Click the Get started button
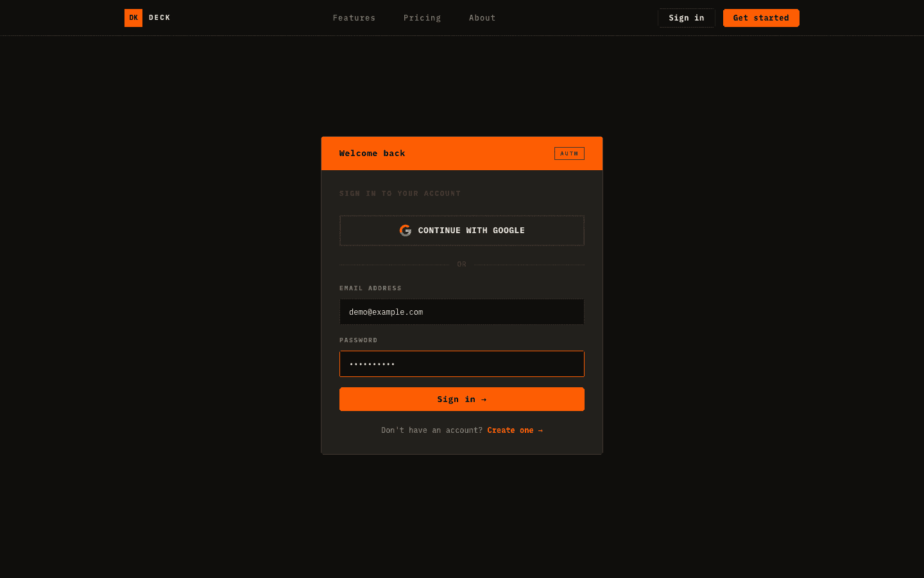This screenshot has width=924, height=578. [761, 17]
